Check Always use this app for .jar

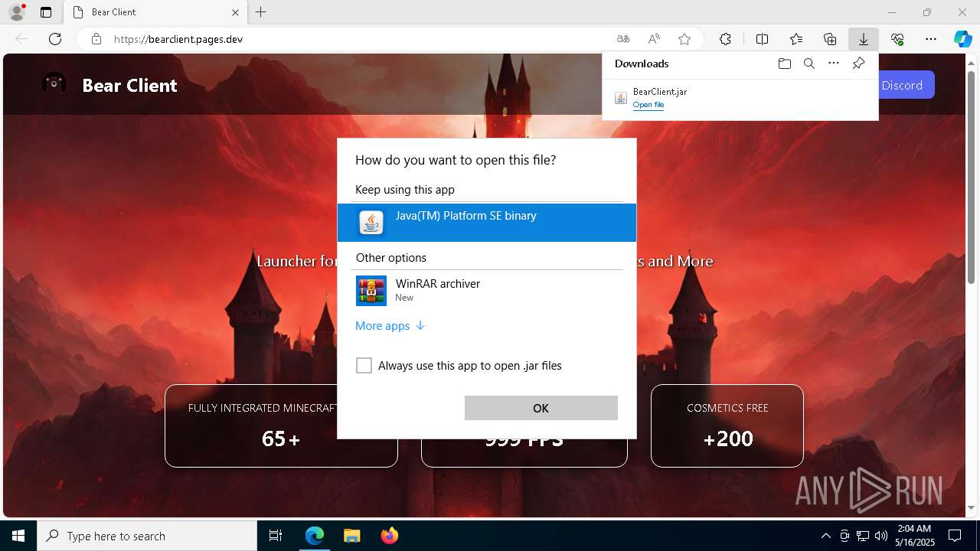click(x=364, y=366)
